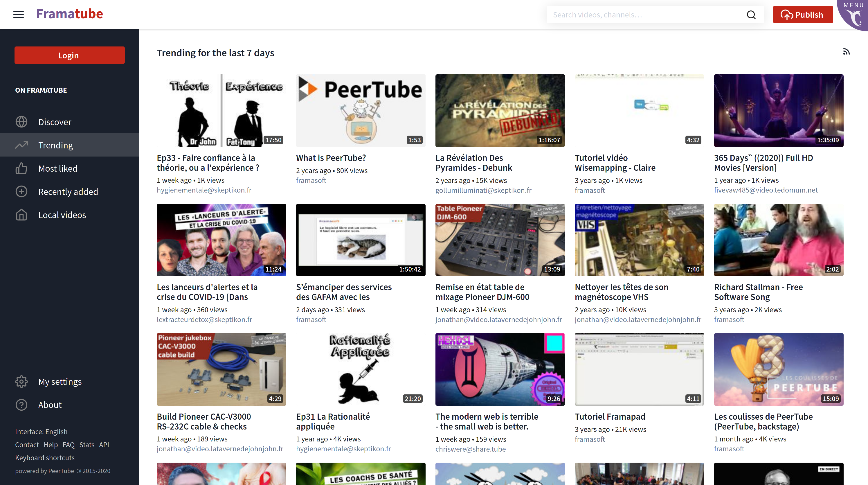Click the Framatube home logo

coord(69,14)
